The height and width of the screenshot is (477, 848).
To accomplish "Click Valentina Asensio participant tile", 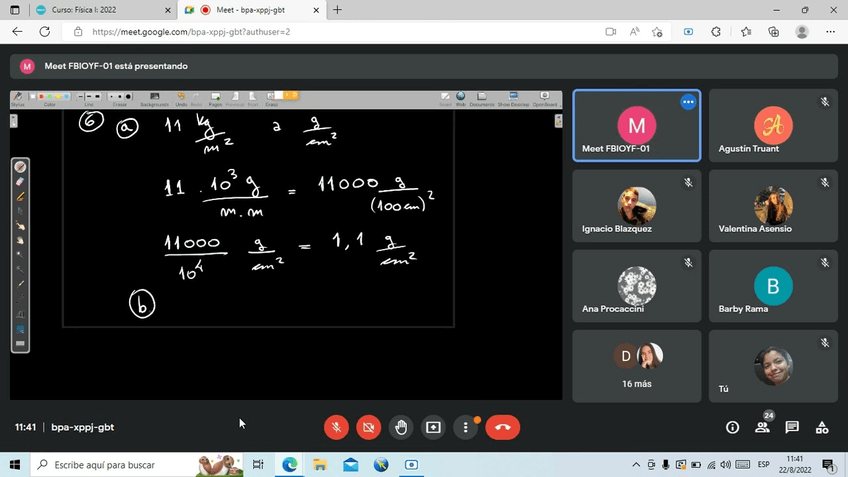I will (773, 206).
